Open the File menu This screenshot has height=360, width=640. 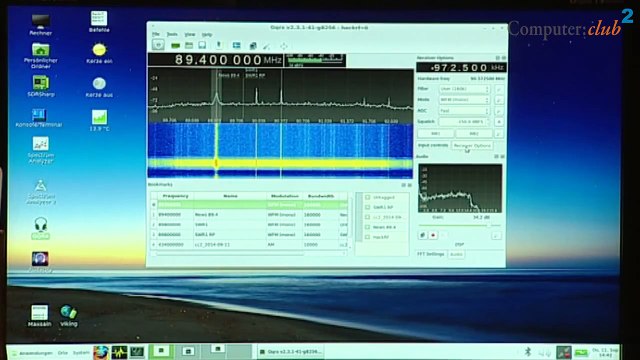point(156,34)
